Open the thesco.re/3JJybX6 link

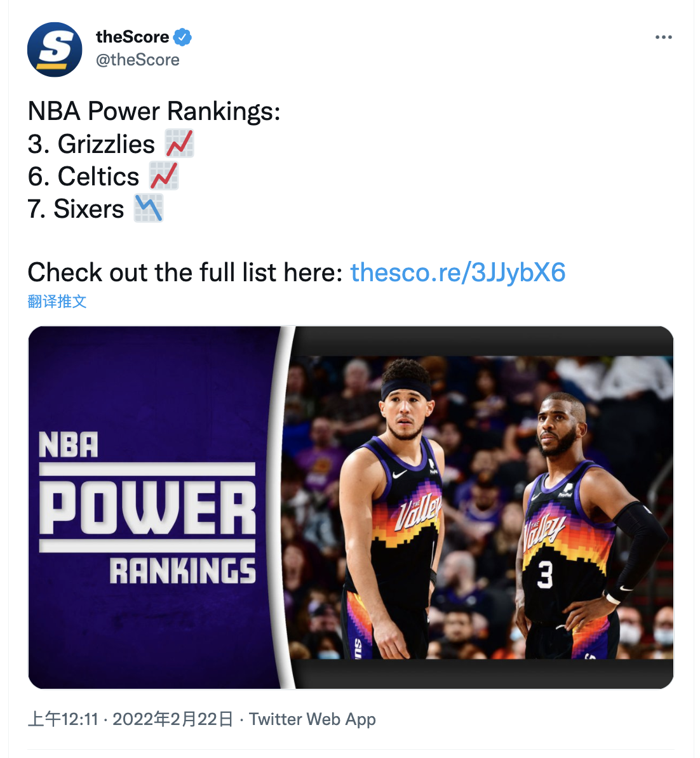pos(457,272)
